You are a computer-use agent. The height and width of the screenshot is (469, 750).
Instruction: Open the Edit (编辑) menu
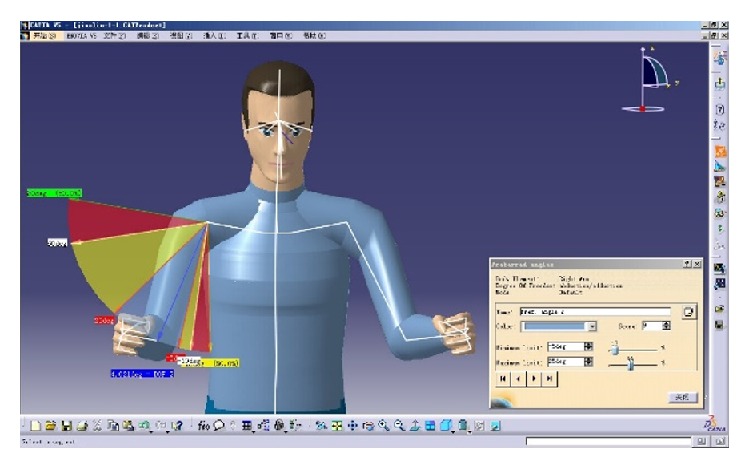(148, 36)
